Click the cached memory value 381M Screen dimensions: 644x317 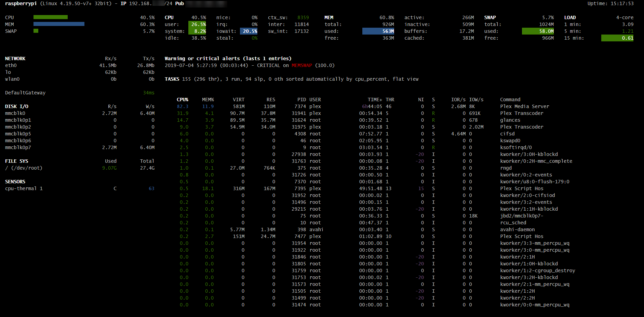click(468, 38)
